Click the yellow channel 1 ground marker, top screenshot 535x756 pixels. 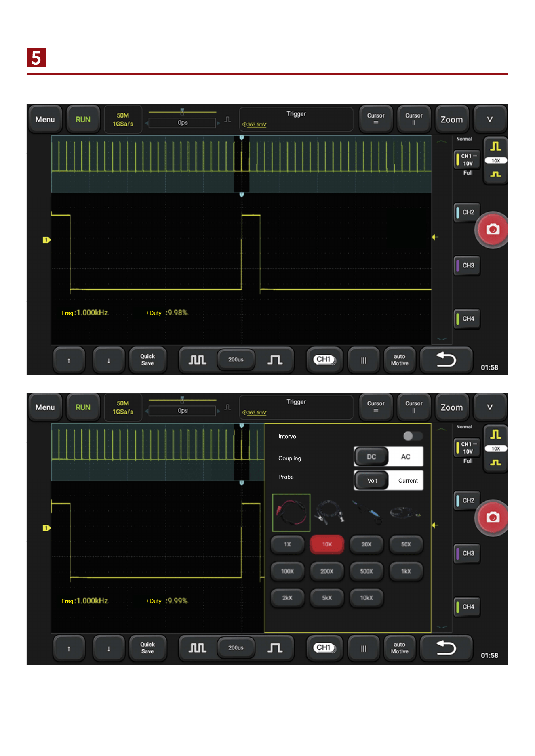click(x=46, y=240)
